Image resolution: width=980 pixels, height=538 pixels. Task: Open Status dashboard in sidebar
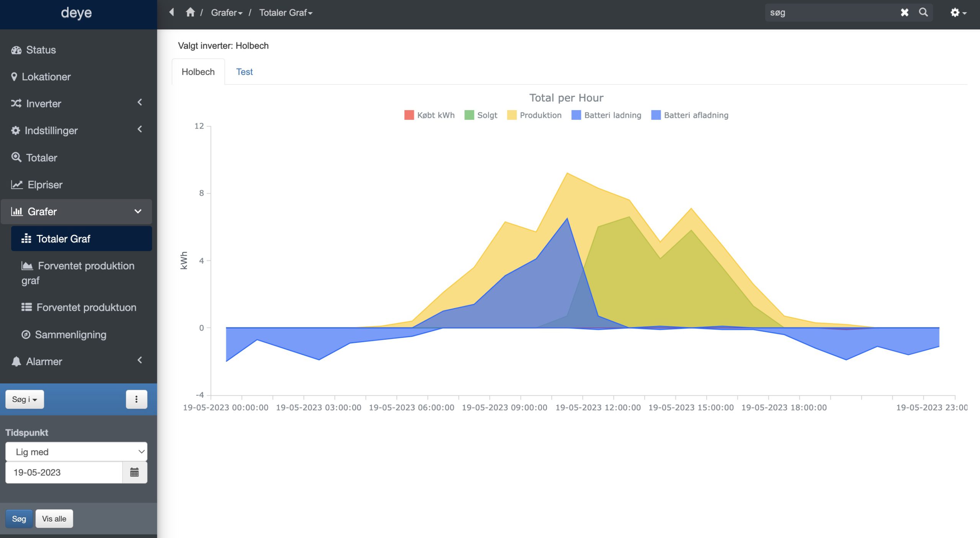(41, 50)
